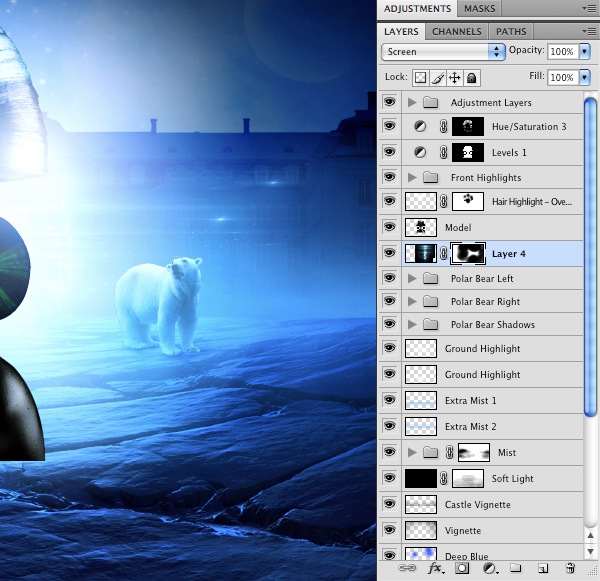Click Hue/Saturation 3 adjustment icon
The image size is (600, 581).
[x=420, y=126]
